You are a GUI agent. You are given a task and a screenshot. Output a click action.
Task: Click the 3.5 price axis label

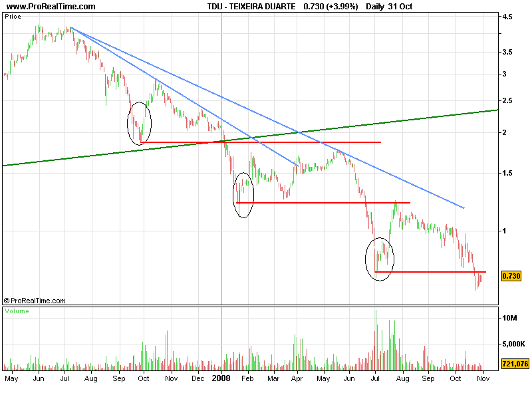tap(507, 53)
